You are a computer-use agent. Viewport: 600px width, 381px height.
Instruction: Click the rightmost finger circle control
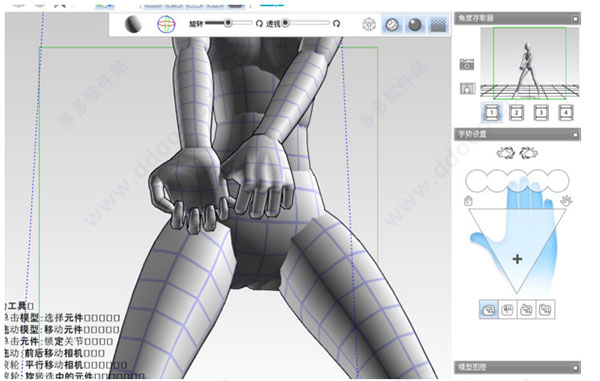coord(559,181)
